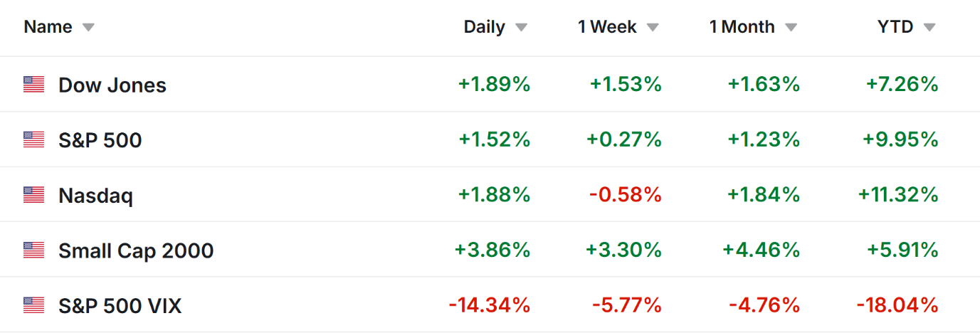Sort by Name using its arrow
This screenshot has width=980, height=333.
click(88, 28)
